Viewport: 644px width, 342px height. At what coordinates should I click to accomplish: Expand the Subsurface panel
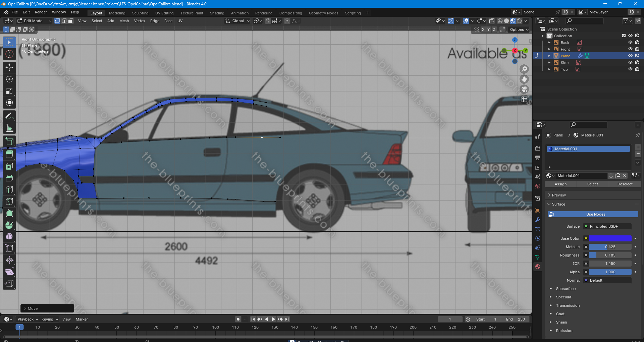coord(566,289)
